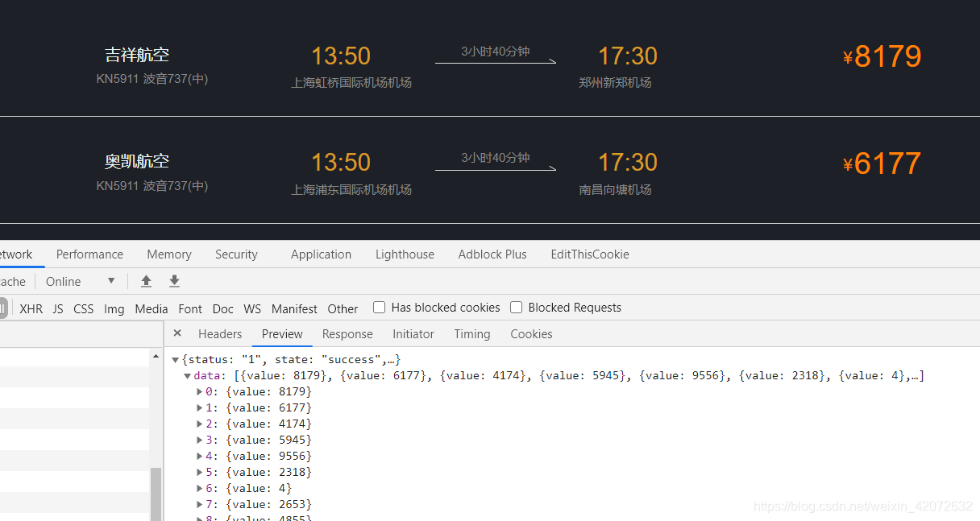This screenshot has width=980, height=521.
Task: Select the Preview tab of the request
Action: [x=282, y=334]
